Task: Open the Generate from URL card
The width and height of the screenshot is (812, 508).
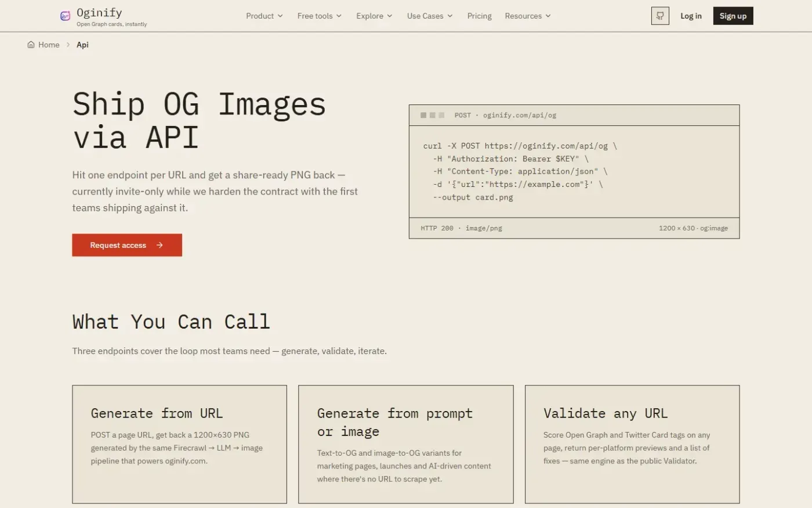Action: click(x=180, y=444)
